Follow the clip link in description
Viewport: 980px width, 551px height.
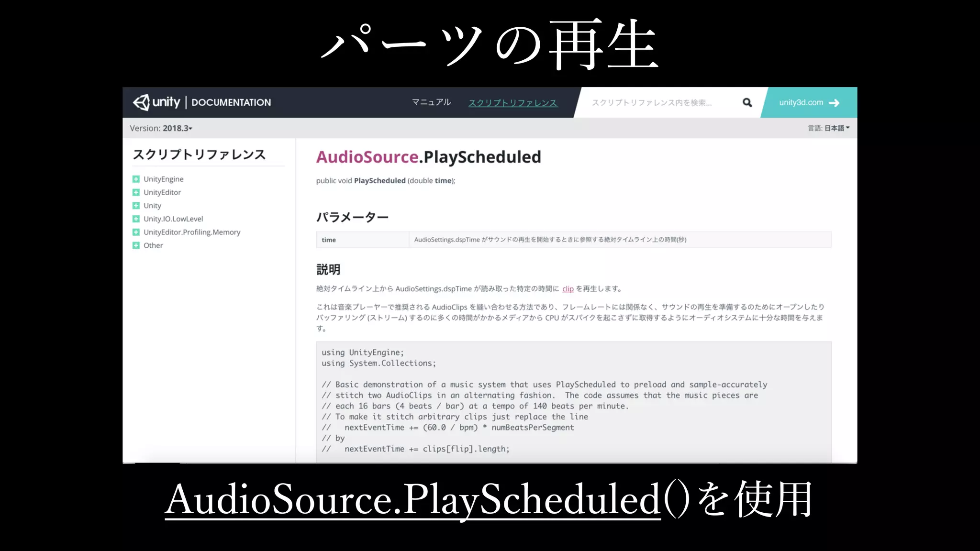pos(568,289)
